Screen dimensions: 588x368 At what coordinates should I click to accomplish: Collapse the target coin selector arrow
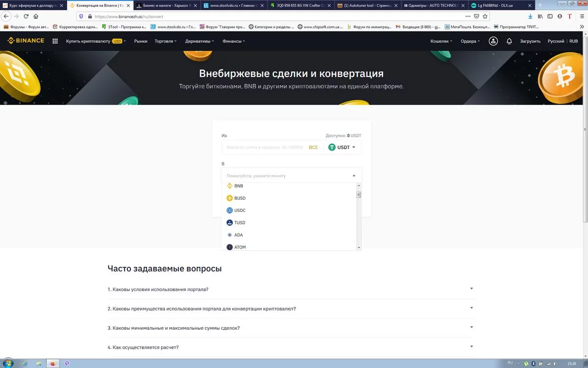pos(354,176)
